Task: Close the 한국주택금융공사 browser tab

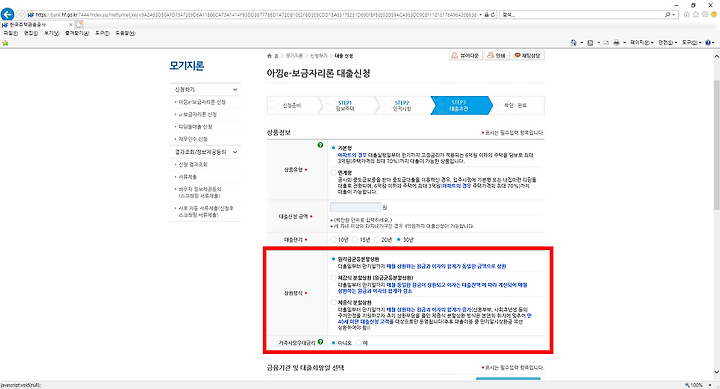Action: tap(70, 24)
